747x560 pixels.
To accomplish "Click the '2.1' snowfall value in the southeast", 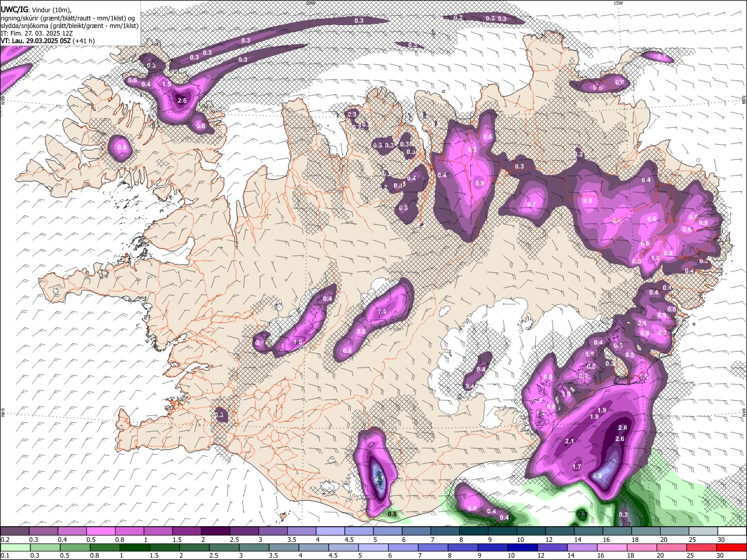I will (570, 441).
